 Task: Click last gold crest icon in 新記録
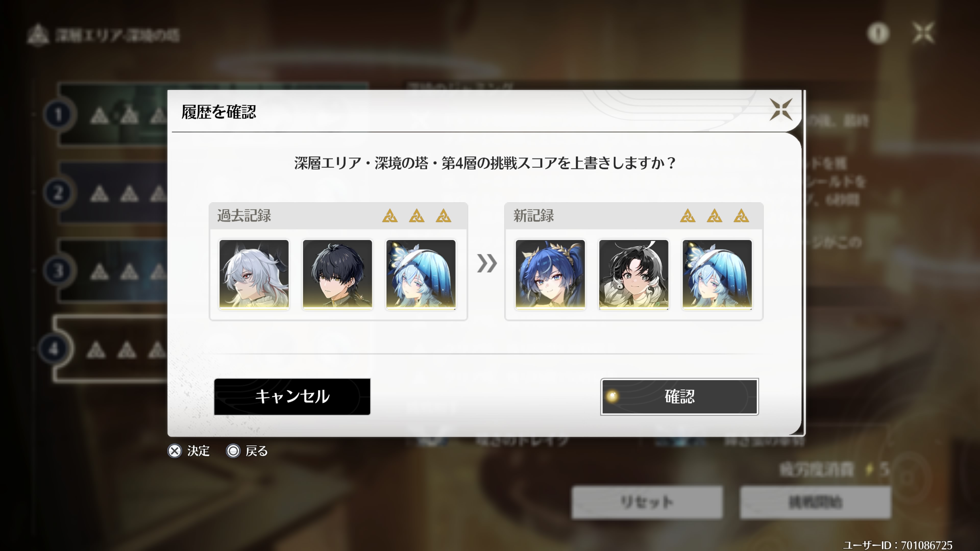click(741, 216)
